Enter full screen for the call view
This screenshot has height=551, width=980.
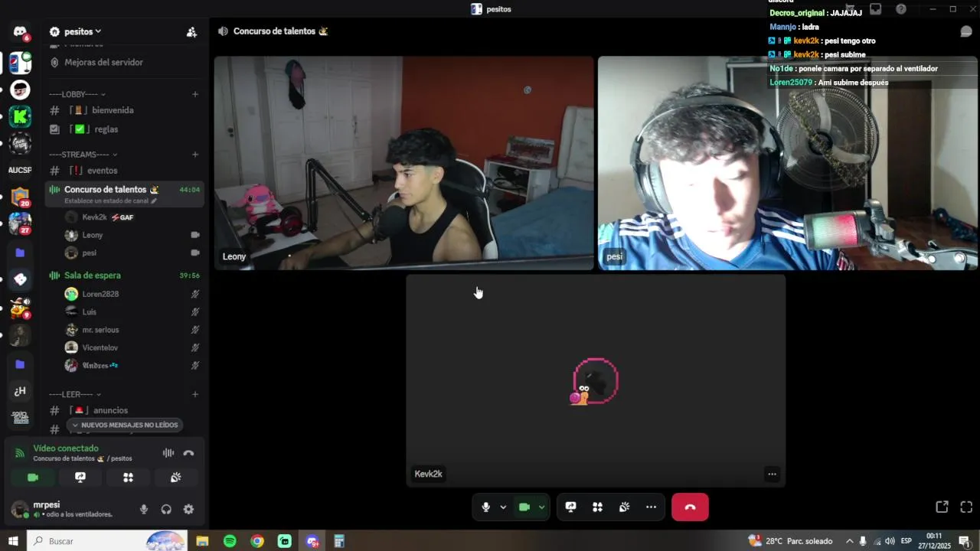(966, 507)
